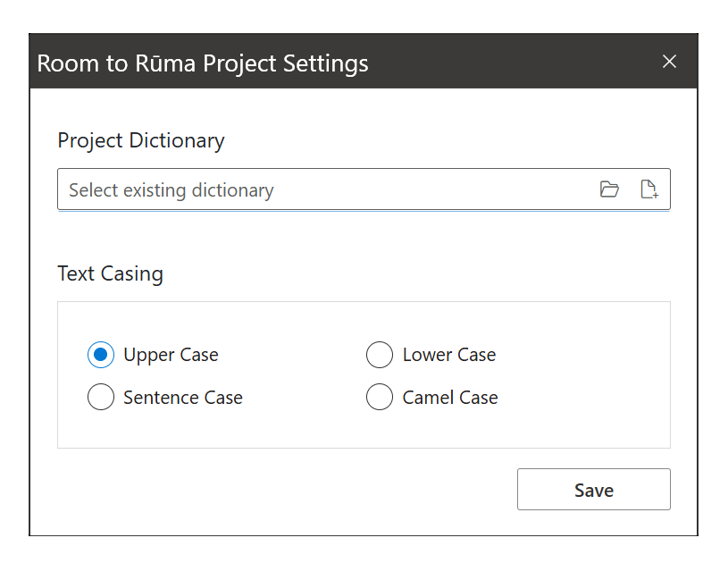
Task: Enable the Sentence Case radio option
Action: click(x=101, y=398)
